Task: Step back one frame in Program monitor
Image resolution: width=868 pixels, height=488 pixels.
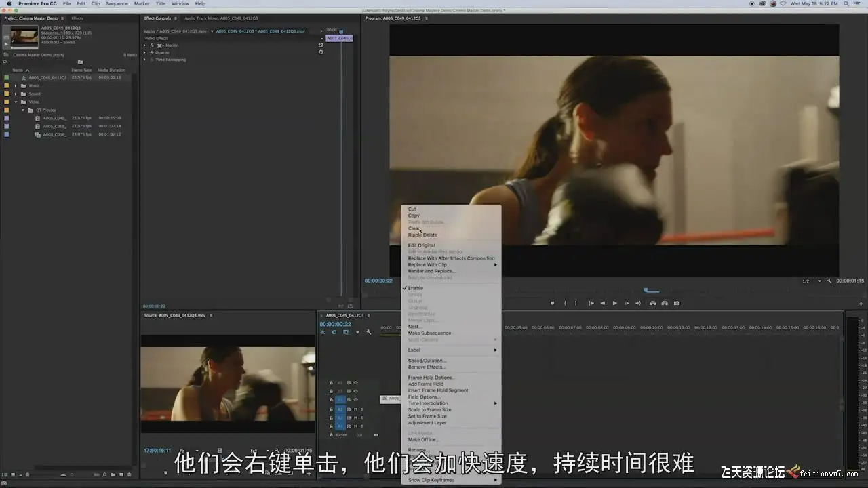Action: click(x=602, y=303)
